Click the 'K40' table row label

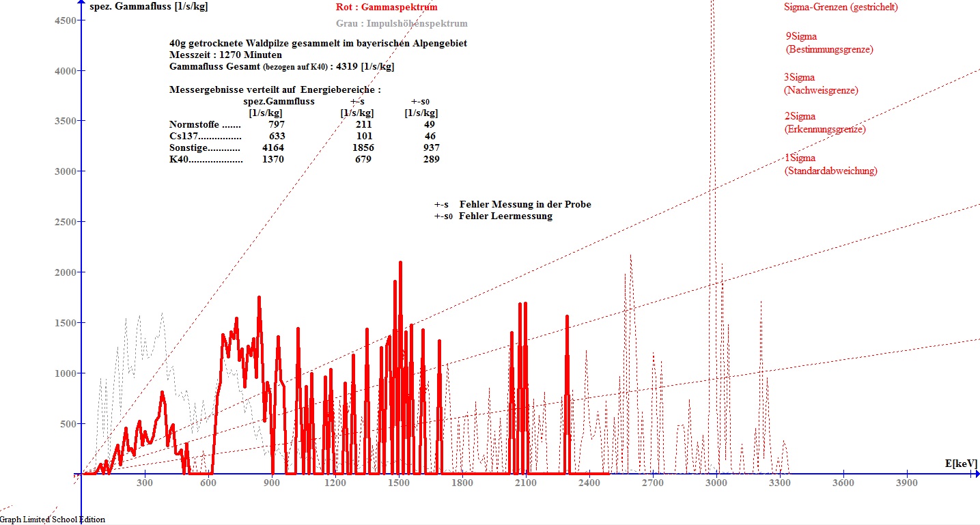coord(206,160)
